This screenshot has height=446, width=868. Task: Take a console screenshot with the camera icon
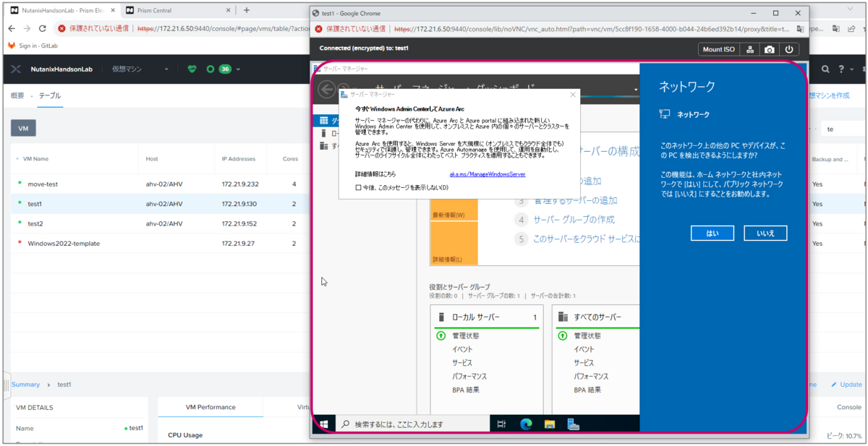770,49
